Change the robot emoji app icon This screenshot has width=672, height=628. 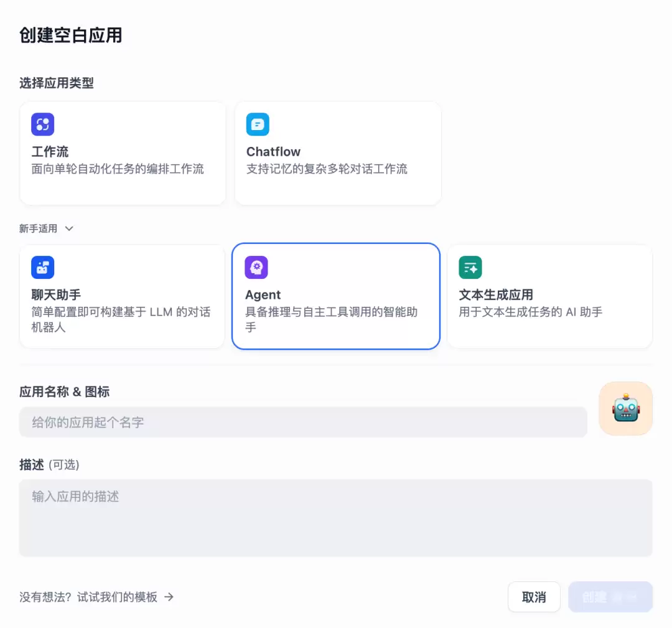(626, 408)
